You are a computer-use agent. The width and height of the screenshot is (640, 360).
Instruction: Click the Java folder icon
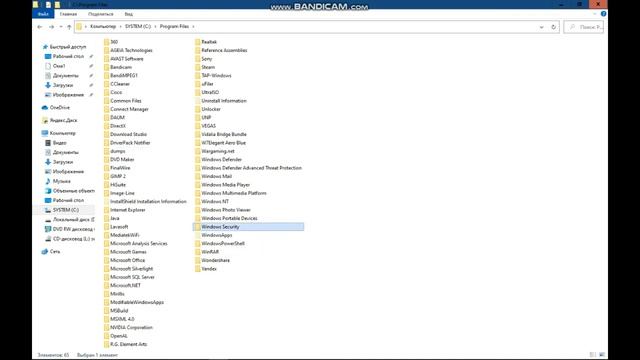[107, 218]
